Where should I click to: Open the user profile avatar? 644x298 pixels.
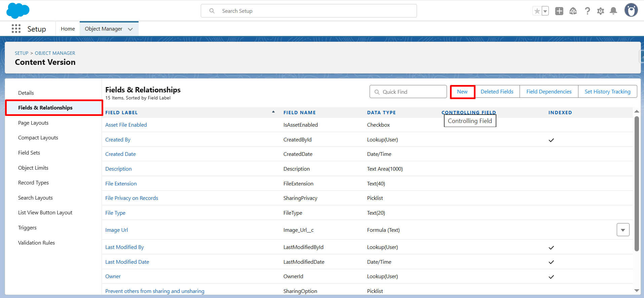631,10
